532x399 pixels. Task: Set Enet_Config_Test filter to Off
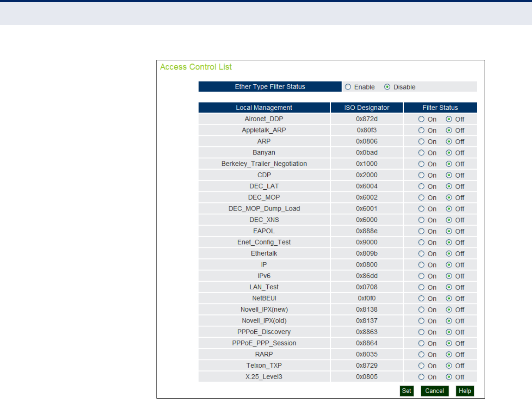click(449, 242)
